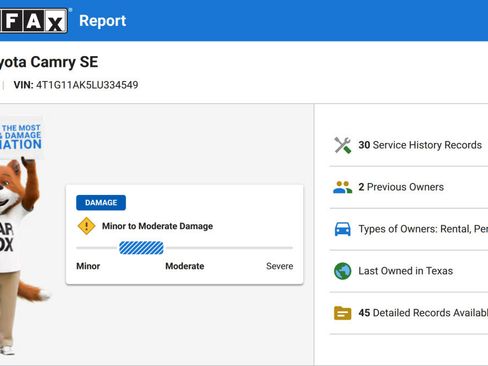This screenshot has width=488, height=366.
Task: Click the VIN number 4T1G11AK5LU334549
Action: pyautogui.click(x=87, y=85)
